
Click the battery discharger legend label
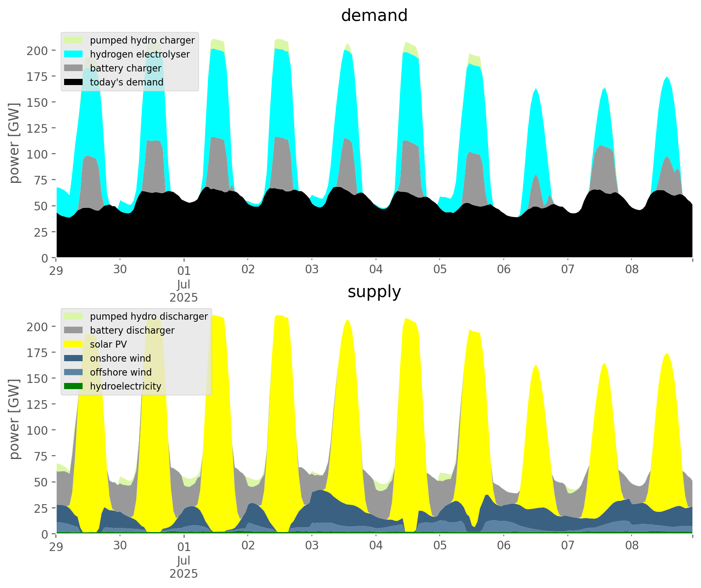point(132,330)
